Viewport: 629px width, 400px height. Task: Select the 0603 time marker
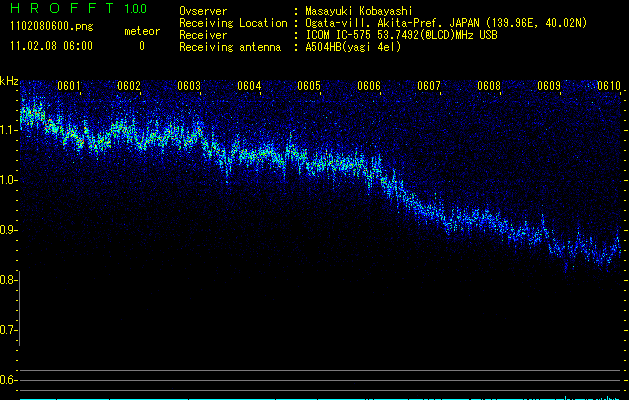tap(189, 86)
